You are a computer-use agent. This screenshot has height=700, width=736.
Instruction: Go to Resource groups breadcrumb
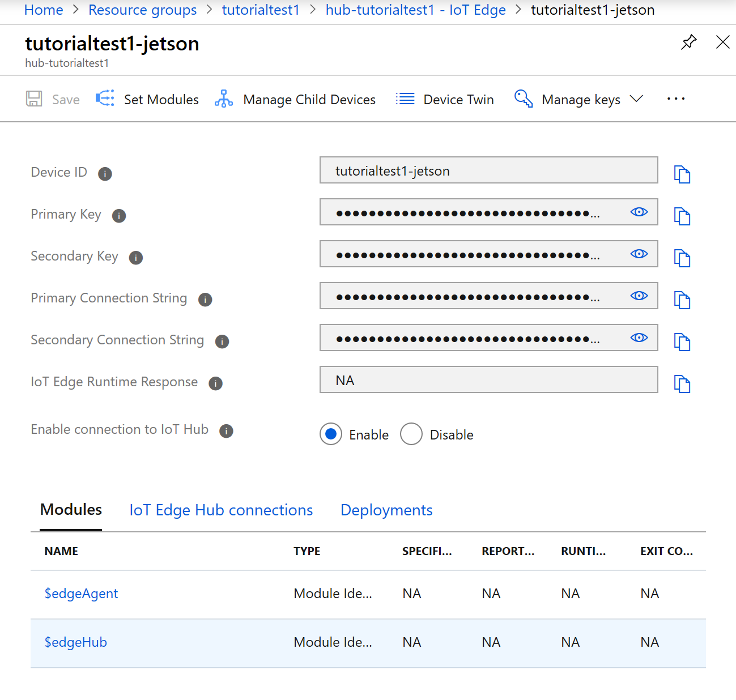143,10
